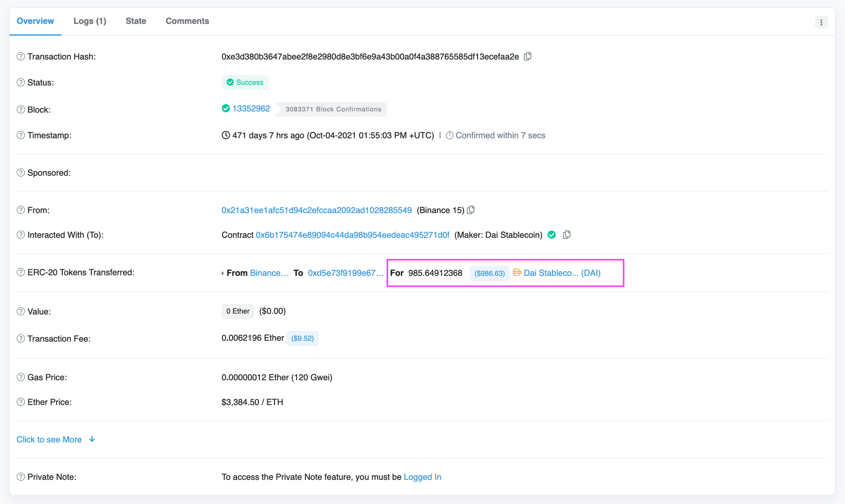Viewport: 845px width, 504px height.
Task: Click the Ether price $3,384.50 / ETH
Action: [x=252, y=402]
